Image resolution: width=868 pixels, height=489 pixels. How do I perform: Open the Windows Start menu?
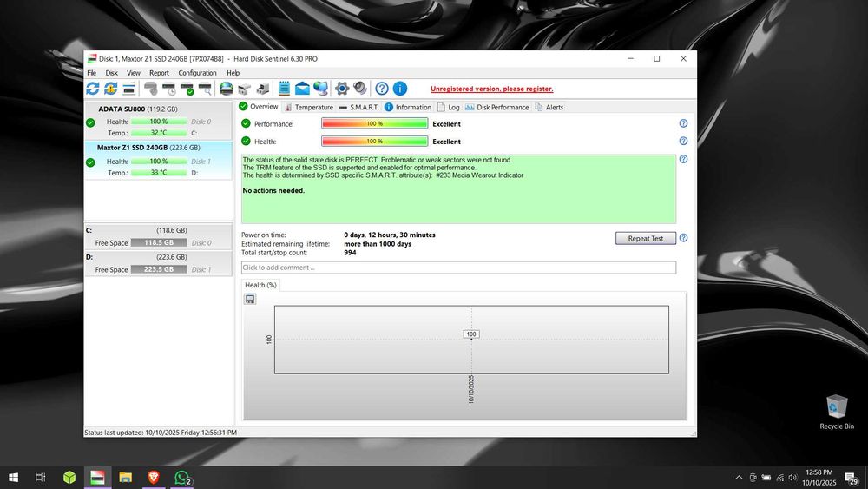coord(13,477)
